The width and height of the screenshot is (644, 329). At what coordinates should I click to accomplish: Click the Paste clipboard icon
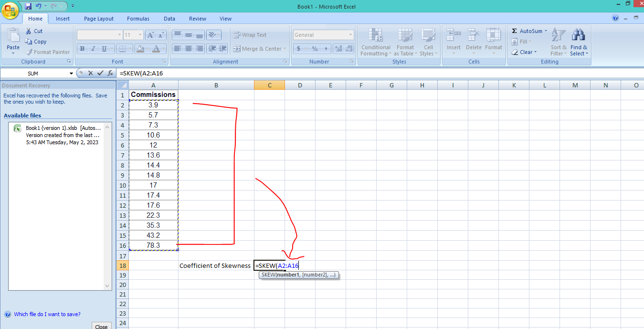click(13, 37)
